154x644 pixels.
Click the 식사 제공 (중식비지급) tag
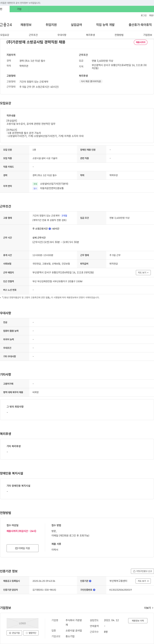coord(91,81)
